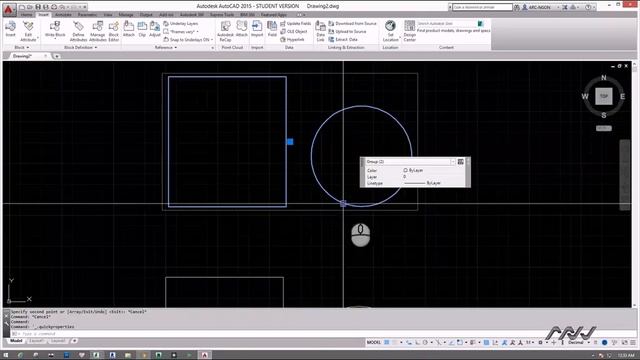Screen dimensions: 640x360
Task: Click the ARC-NGON sign-in account button
Action: tap(540, 7)
